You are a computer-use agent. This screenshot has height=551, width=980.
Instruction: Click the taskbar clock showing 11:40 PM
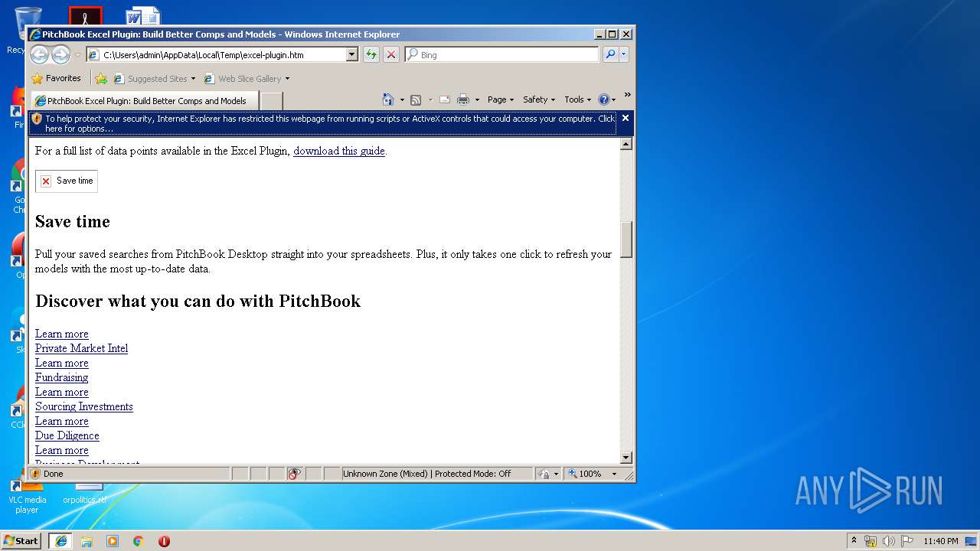(x=941, y=541)
